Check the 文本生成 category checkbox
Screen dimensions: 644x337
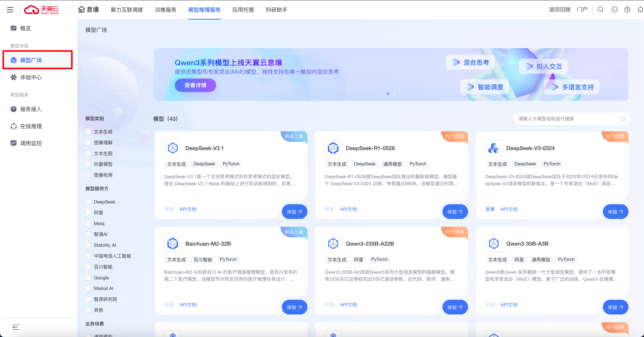88,132
